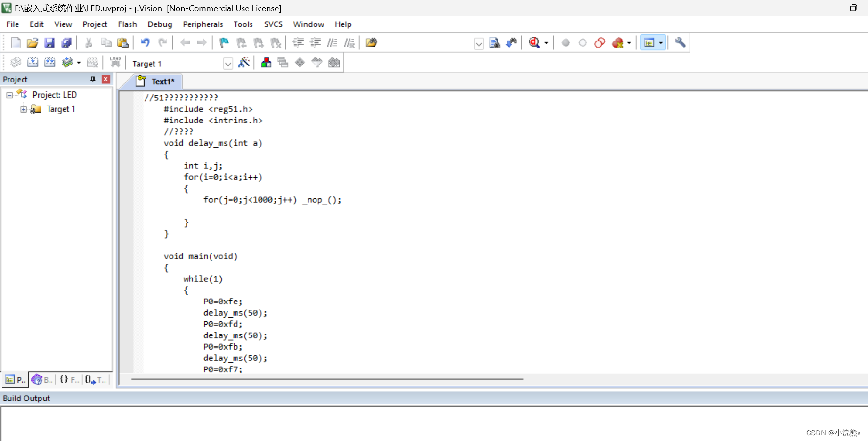
Task: Open Pack Installer icon
Action: coord(334,62)
